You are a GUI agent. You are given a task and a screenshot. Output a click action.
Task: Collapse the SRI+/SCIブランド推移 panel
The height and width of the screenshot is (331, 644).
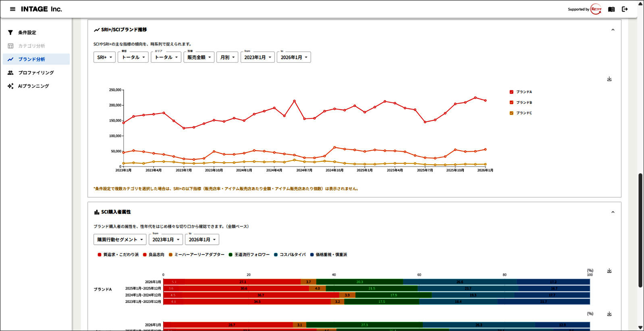(613, 30)
